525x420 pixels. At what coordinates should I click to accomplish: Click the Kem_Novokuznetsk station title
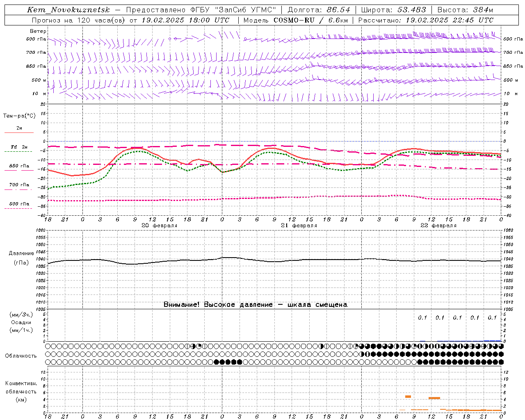coord(68,10)
